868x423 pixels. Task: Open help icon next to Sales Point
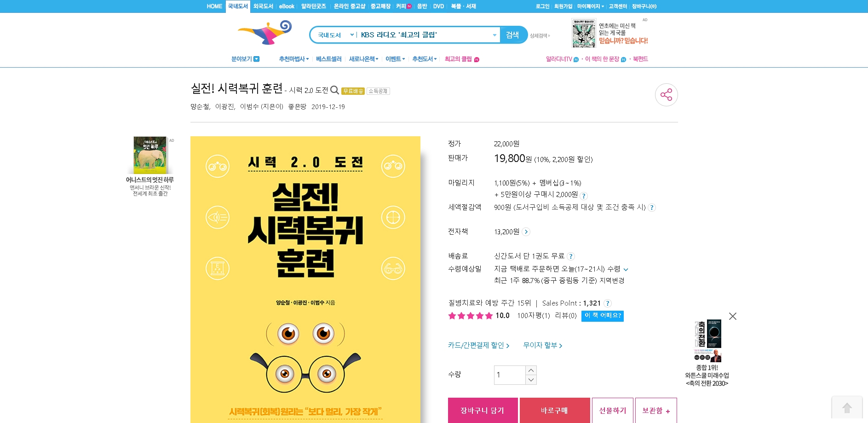point(608,303)
